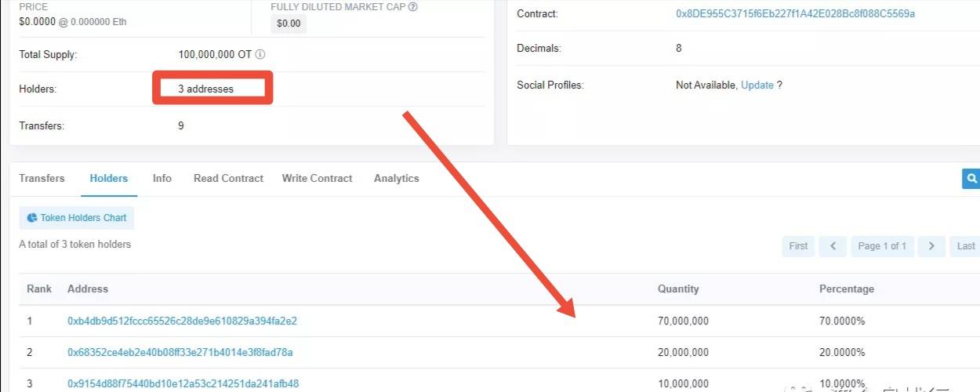
Task: Click the blue search icon button
Action: (x=971, y=178)
